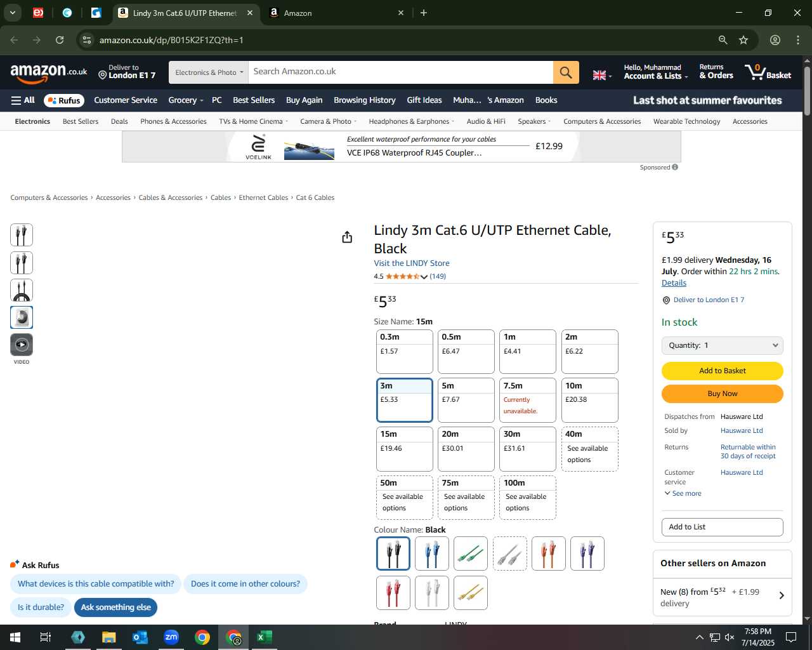
Task: Open the Electronics & Photo search category dropdown
Action: click(209, 72)
